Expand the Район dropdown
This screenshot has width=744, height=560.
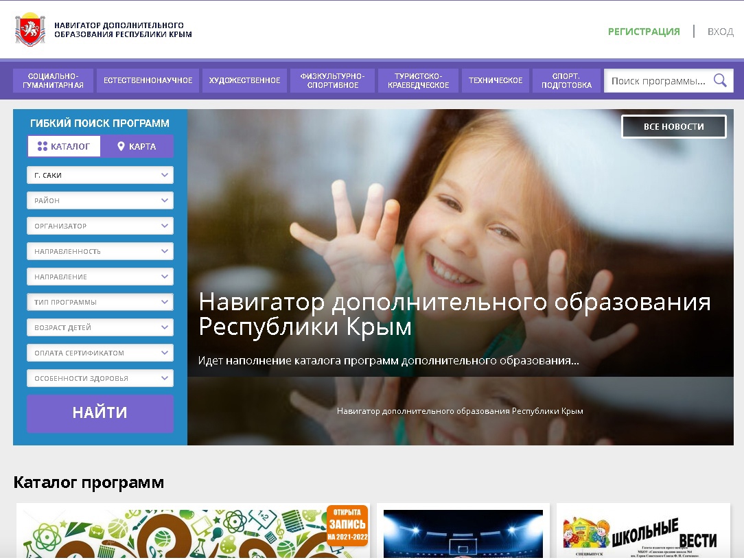click(x=100, y=200)
